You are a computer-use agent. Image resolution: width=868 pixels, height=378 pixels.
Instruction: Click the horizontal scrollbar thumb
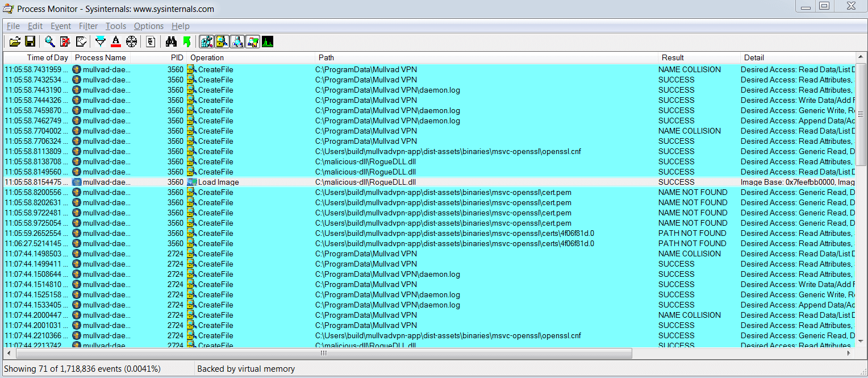tap(323, 353)
